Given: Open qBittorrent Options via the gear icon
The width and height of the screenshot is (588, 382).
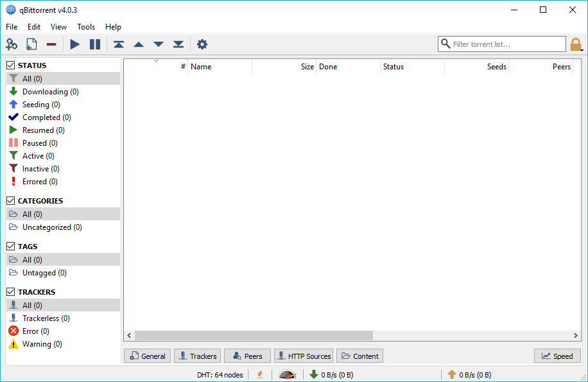Looking at the screenshot, I should click(x=202, y=44).
